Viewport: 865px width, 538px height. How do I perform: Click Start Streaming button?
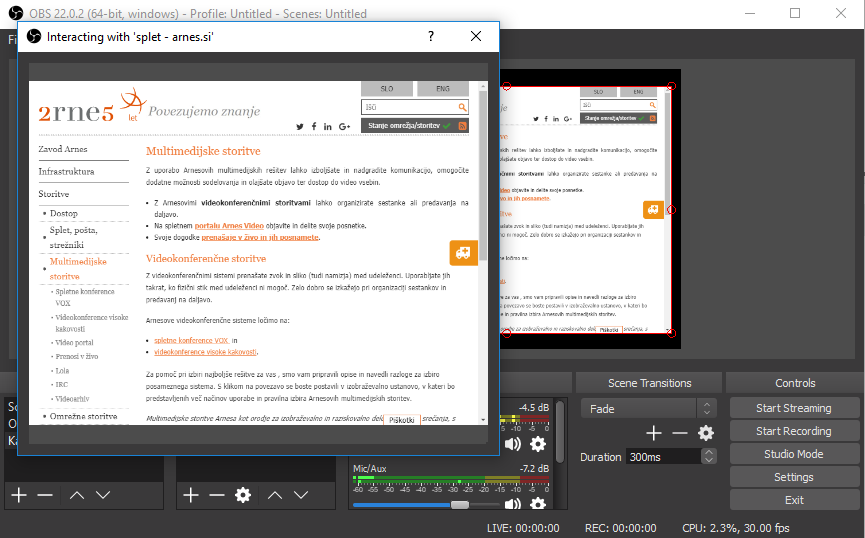(x=794, y=408)
